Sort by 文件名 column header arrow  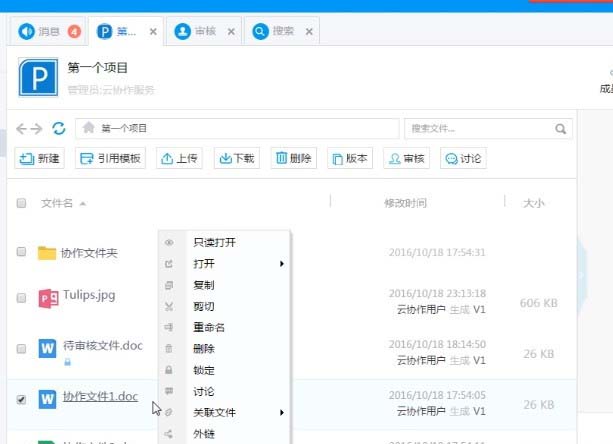82,204
